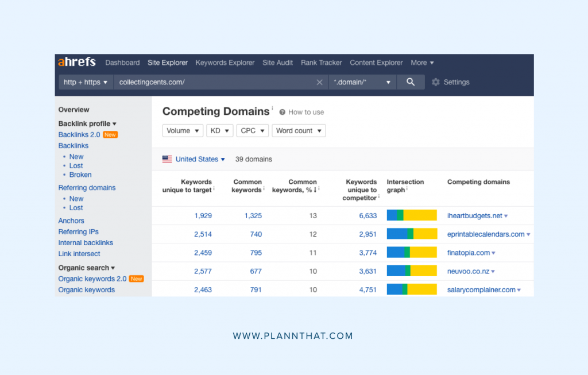Click 2,577 unique-to-target value
This screenshot has width=588, height=375.
point(203,271)
